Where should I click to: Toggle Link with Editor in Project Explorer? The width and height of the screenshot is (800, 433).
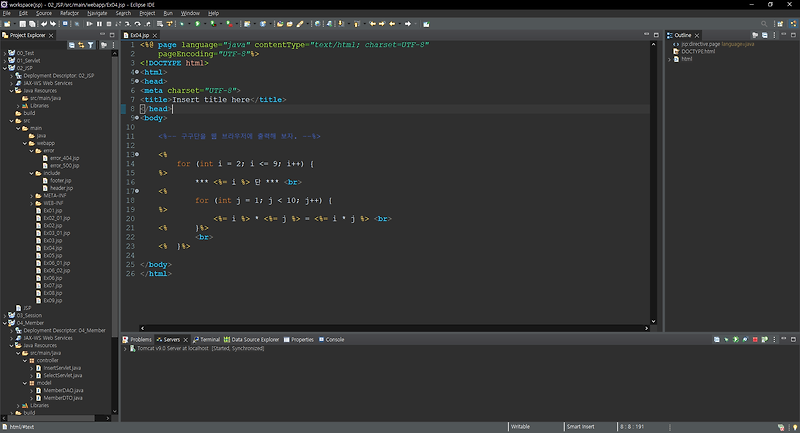tap(79, 45)
